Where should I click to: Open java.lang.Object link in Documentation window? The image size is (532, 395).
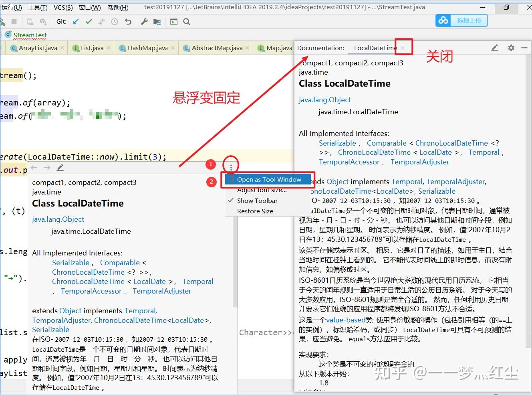tap(324, 100)
